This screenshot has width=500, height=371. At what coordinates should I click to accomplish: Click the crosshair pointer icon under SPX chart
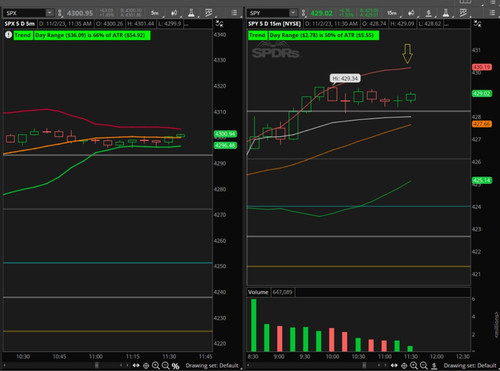146,366
